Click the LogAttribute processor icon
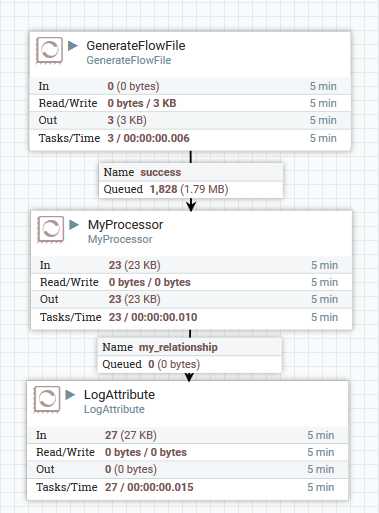This screenshot has height=513, width=379. [x=47, y=399]
